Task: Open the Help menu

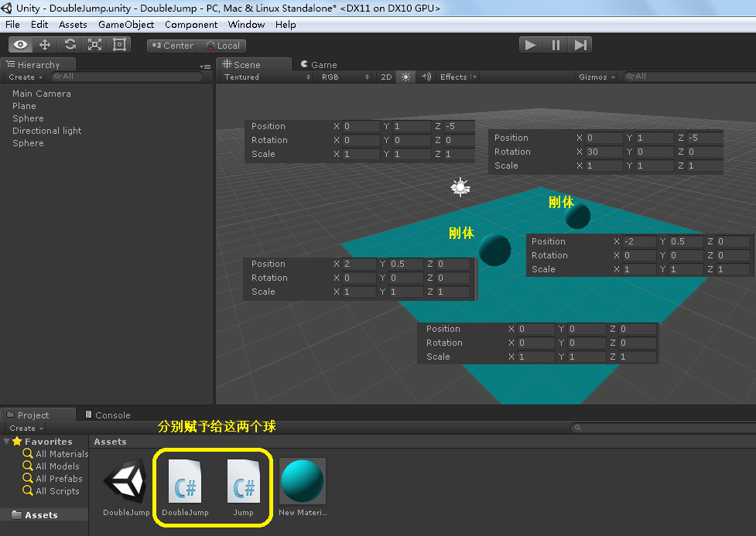Action: [286, 25]
